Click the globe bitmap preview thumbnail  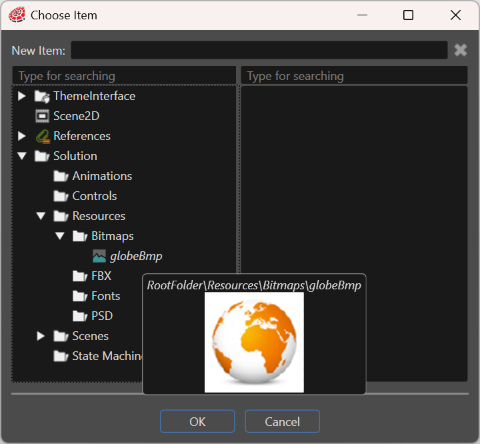(x=254, y=342)
